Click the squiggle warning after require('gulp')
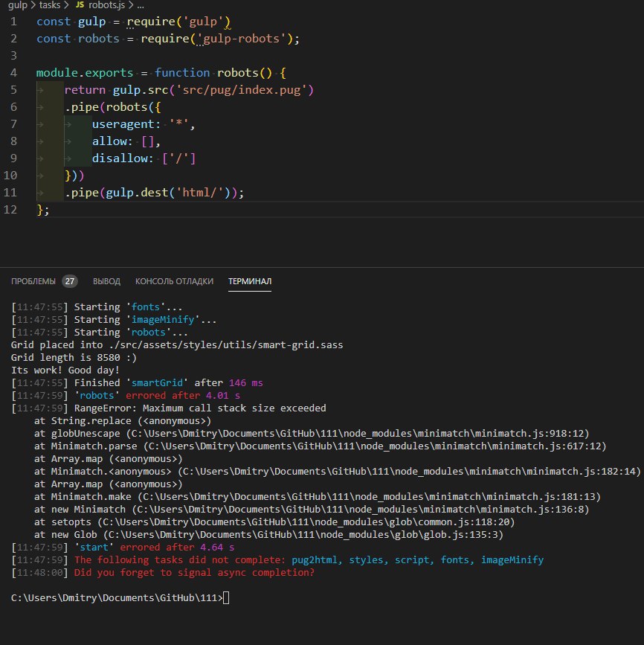The image size is (644, 645). (x=228, y=27)
